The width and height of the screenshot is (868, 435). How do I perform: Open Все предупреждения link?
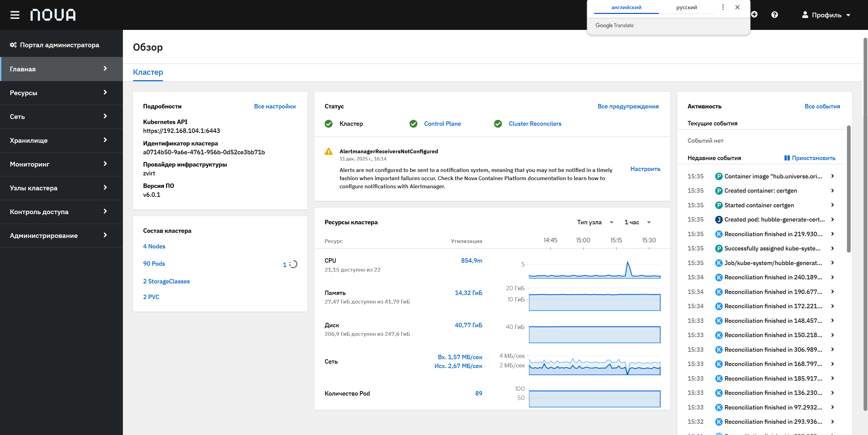628,106
